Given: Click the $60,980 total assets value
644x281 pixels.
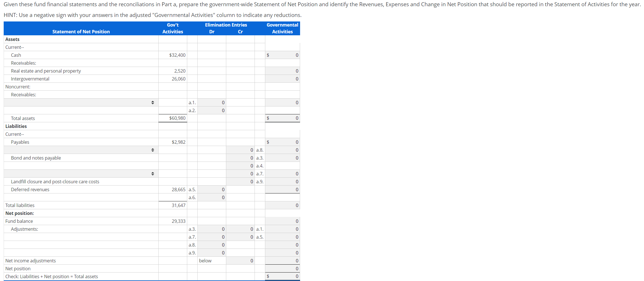Looking at the screenshot, I should click(x=177, y=118).
